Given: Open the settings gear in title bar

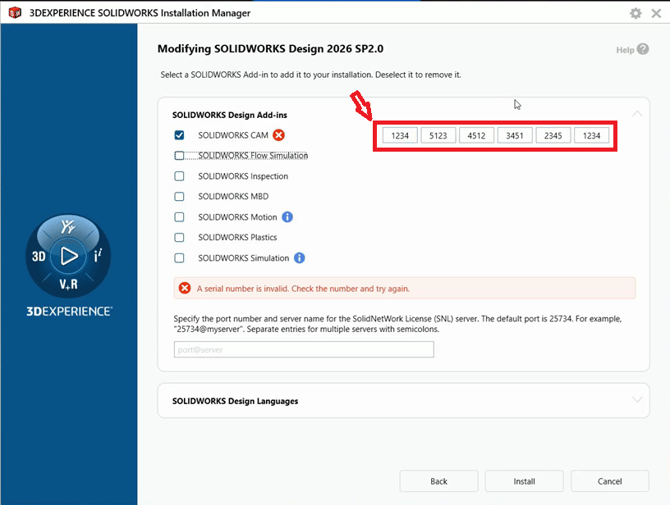Looking at the screenshot, I should click(x=635, y=13).
